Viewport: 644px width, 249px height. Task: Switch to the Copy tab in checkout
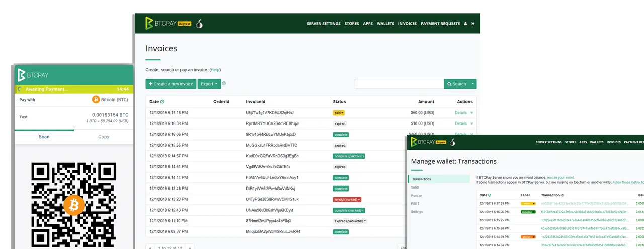click(104, 137)
